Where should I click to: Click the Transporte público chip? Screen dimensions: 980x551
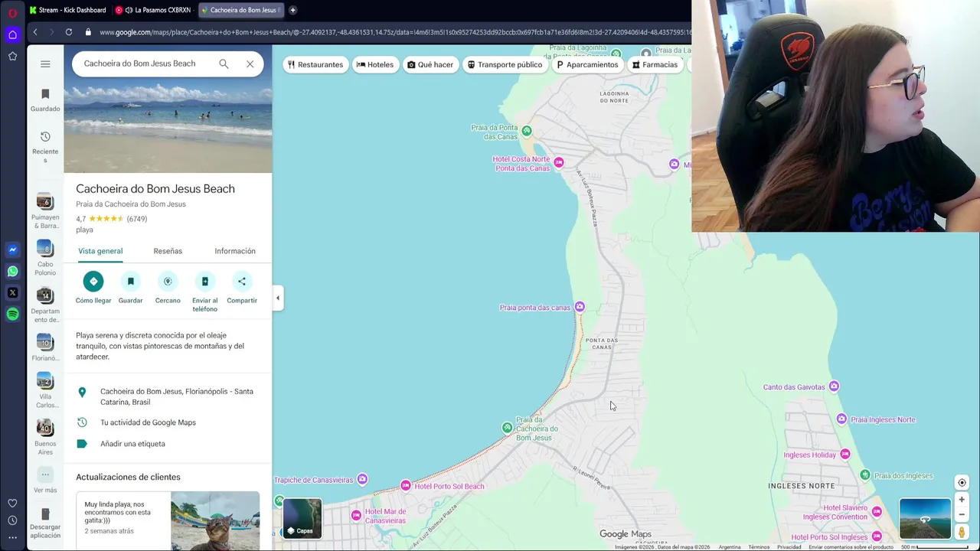(x=505, y=64)
